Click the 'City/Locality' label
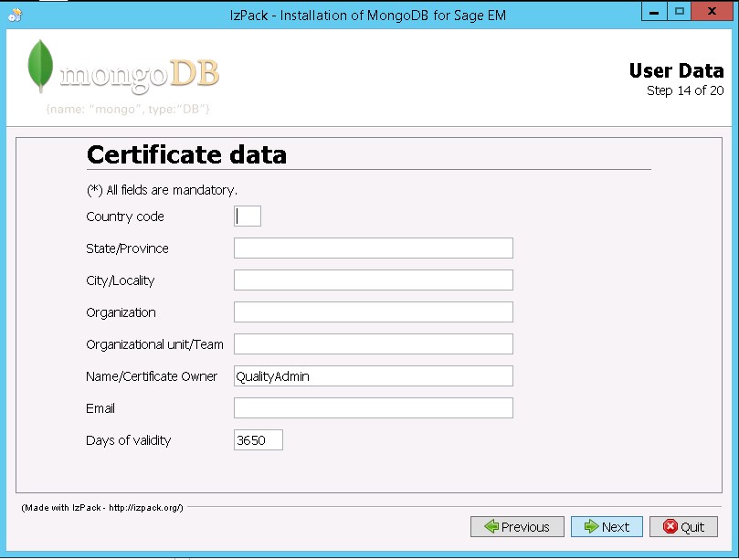 (121, 280)
